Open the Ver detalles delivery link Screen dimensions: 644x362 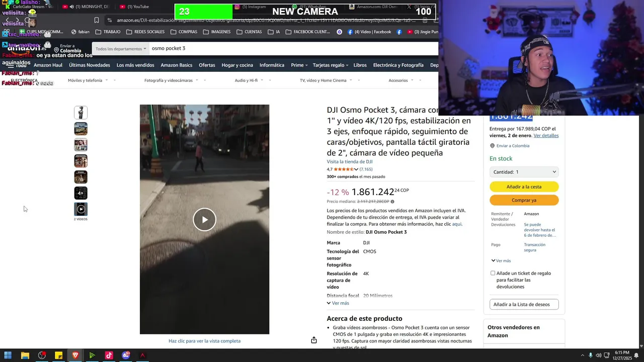pyautogui.click(x=546, y=136)
